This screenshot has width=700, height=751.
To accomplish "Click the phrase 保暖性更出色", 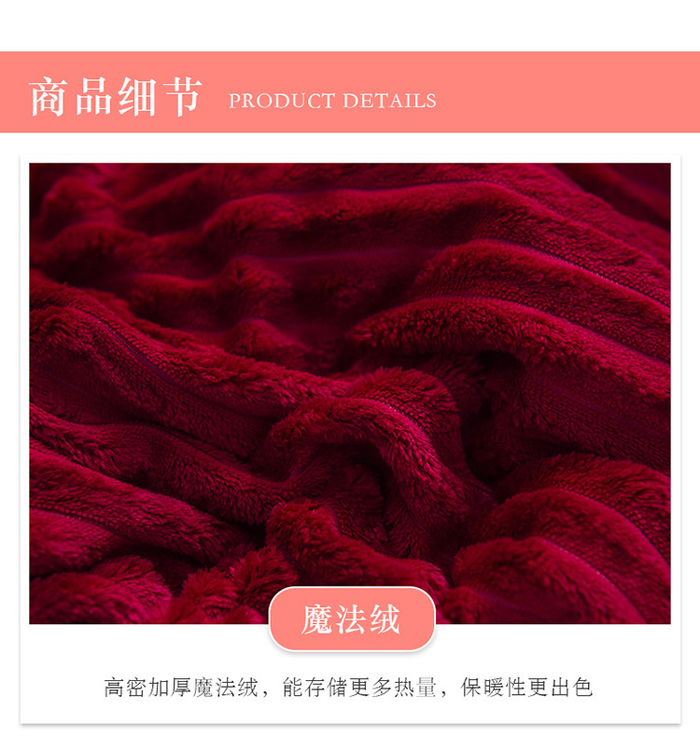I will tap(526, 688).
